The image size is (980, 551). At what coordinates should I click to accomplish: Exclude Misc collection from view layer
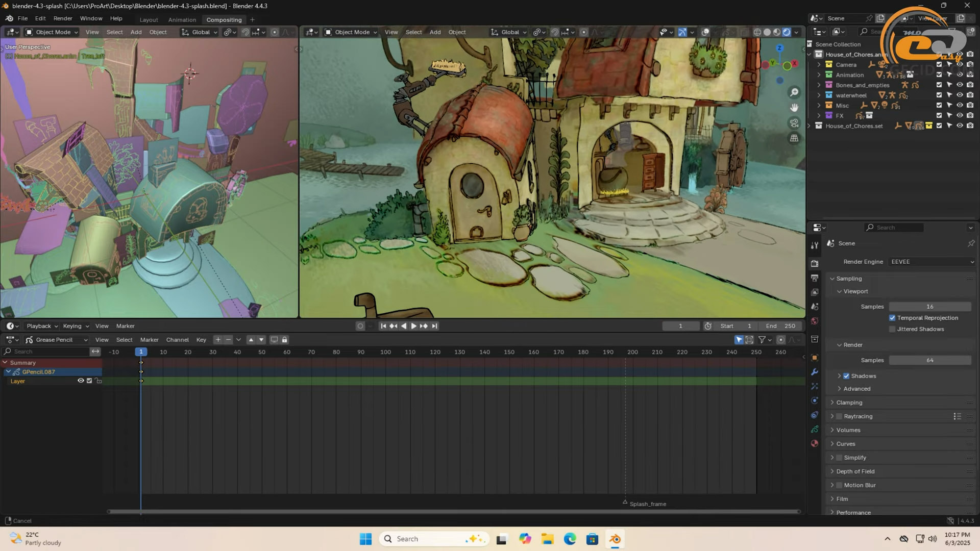[939, 106]
